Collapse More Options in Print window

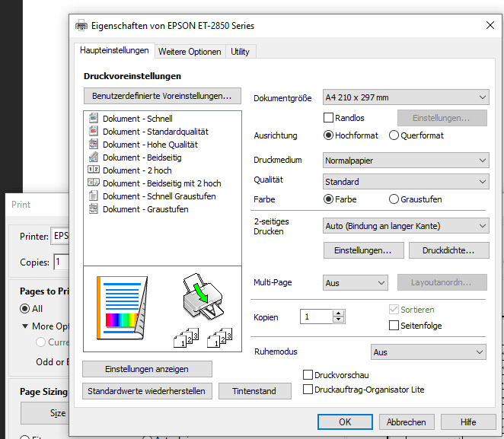(25, 326)
